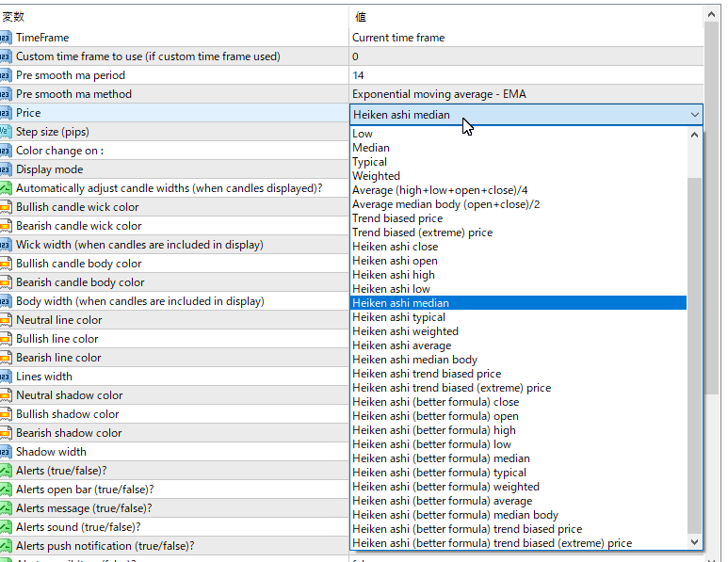
Task: Select Average (high+low+open+close)/4 price option
Action: [x=440, y=190]
